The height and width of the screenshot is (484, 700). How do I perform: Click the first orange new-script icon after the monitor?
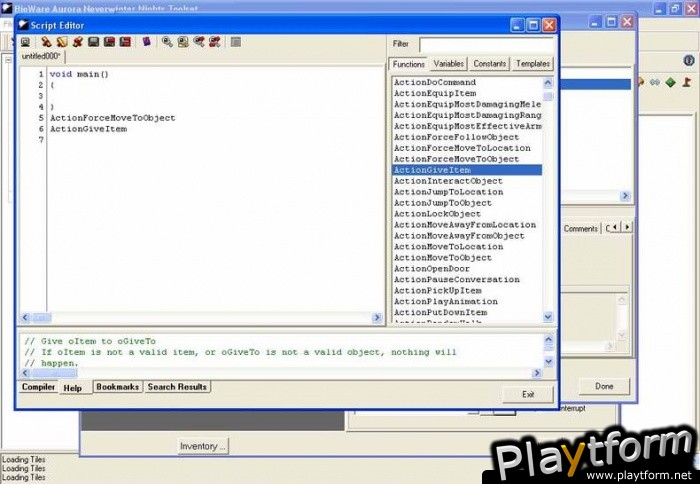click(x=46, y=42)
